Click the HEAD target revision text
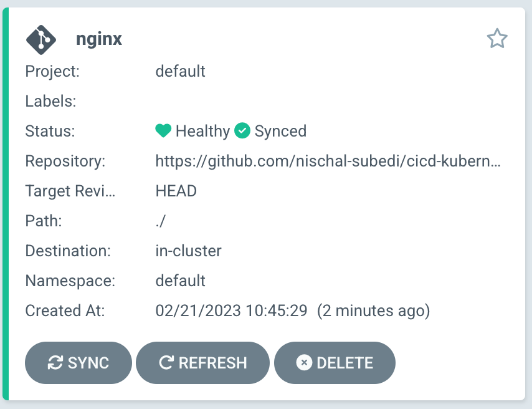532x409 pixels. click(176, 191)
